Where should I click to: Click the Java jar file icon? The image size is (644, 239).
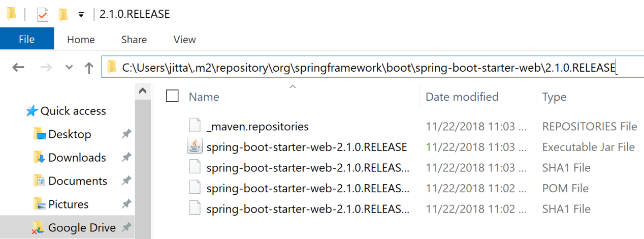pos(195,147)
